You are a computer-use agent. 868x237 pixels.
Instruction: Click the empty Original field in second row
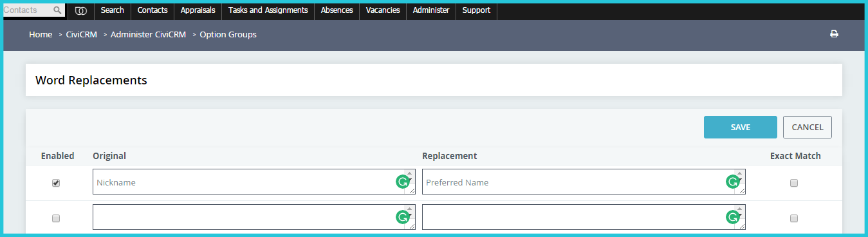coord(254,217)
